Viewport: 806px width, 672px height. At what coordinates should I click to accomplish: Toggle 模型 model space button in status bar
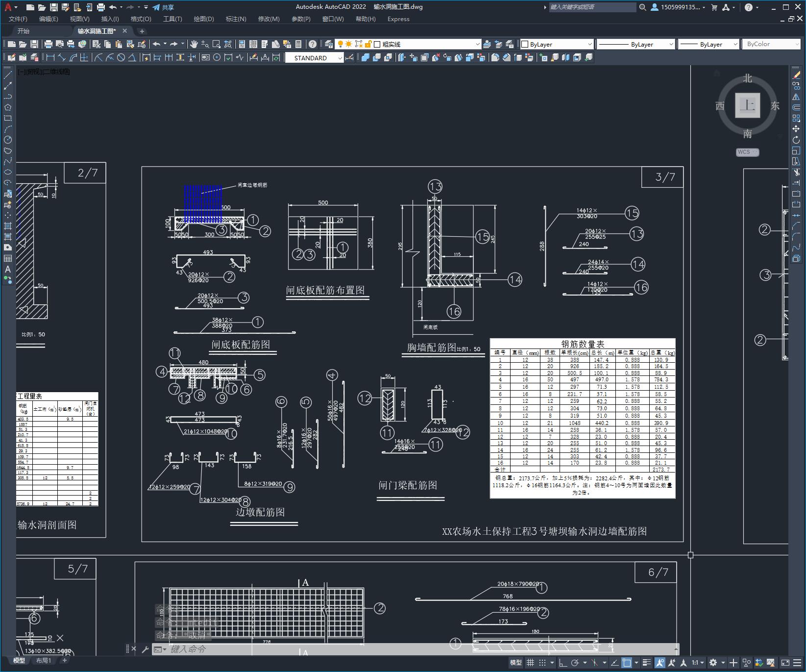[515, 663]
